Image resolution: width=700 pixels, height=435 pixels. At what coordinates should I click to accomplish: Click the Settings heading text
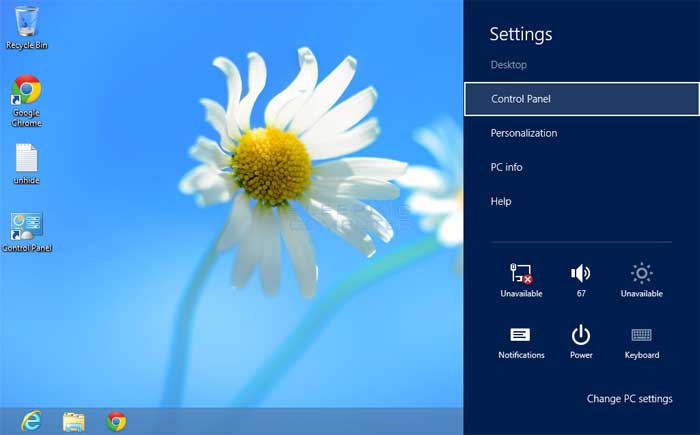521,34
